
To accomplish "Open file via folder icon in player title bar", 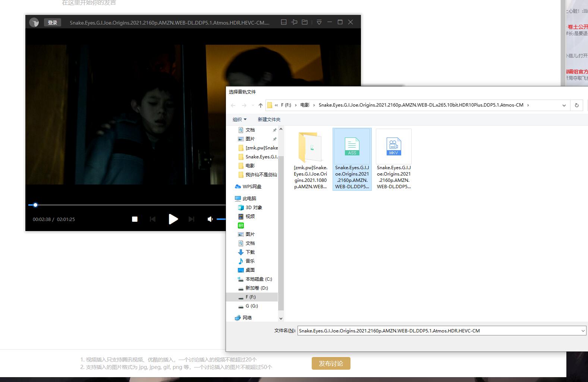I will click(305, 22).
